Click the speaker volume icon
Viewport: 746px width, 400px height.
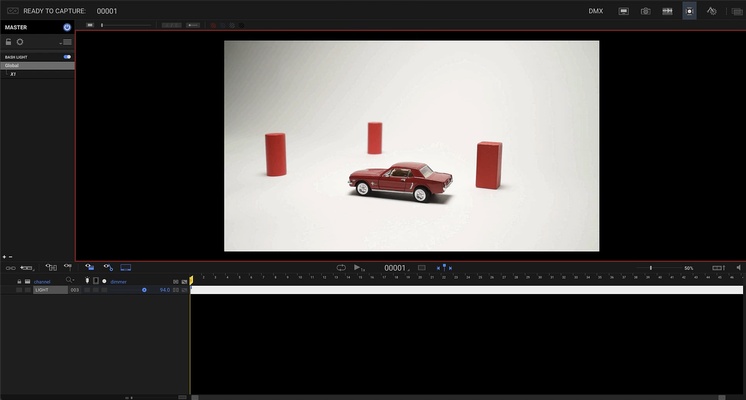click(740, 268)
